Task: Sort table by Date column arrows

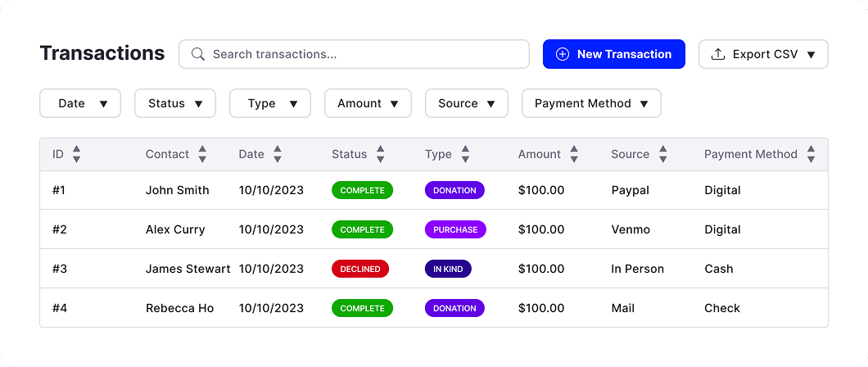Action: [x=278, y=154]
